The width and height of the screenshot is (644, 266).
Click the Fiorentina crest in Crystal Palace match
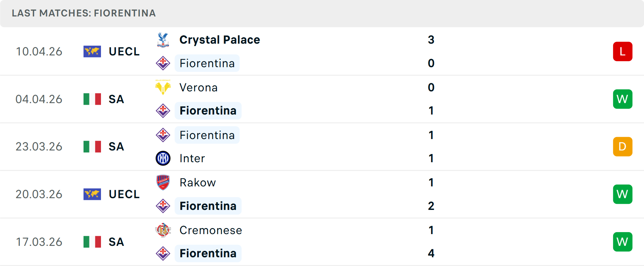163,63
